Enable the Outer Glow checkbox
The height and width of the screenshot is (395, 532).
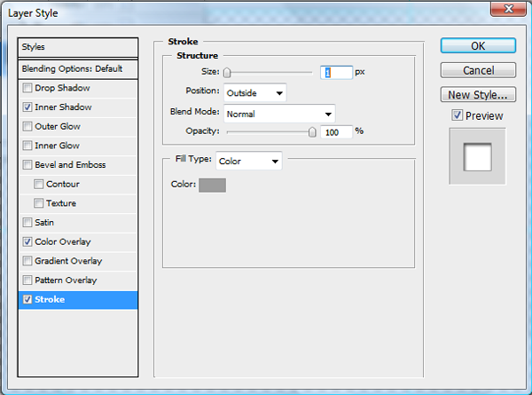27,126
